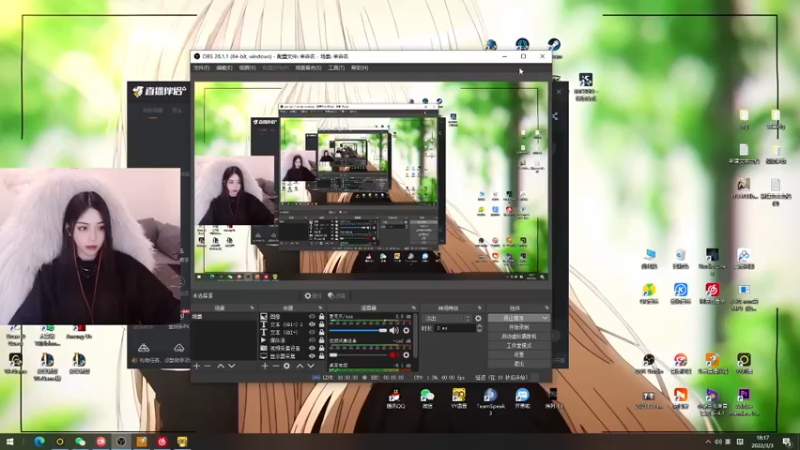The height and width of the screenshot is (450, 800).
Task: Toggle visibility of 文本 (GDI+) 2 source
Action: 312,324
